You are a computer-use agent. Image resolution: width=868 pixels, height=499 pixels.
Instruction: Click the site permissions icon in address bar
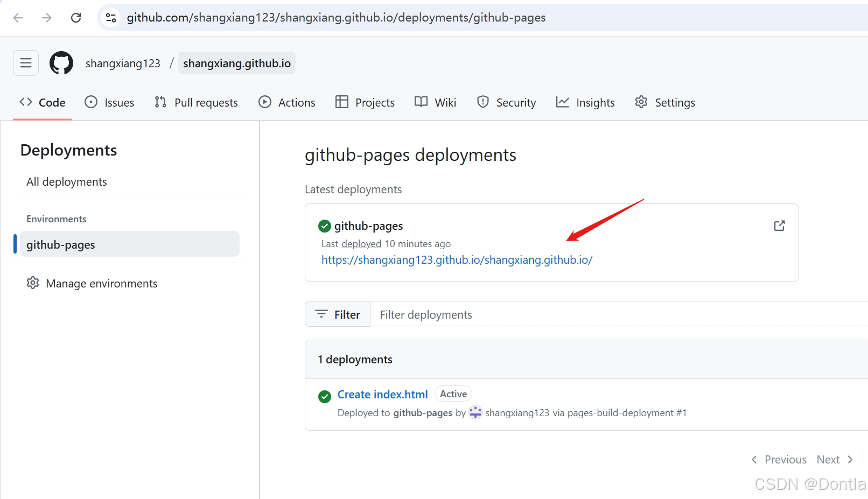pos(110,17)
